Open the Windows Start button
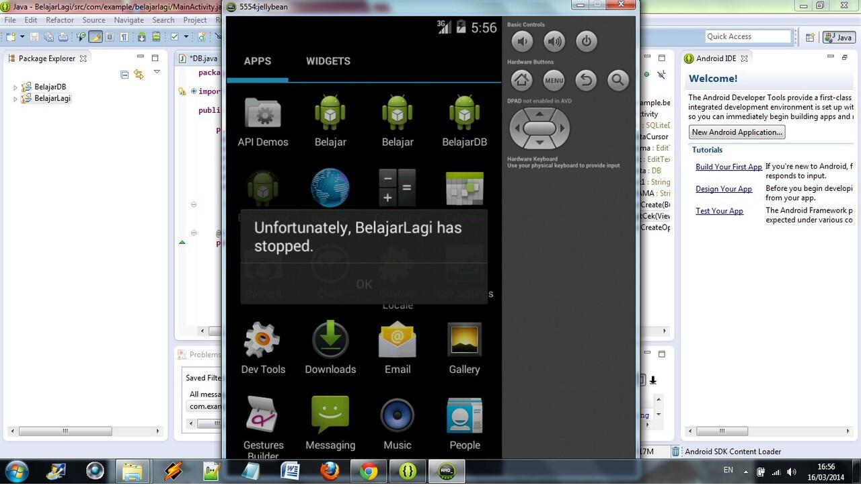 tap(16, 471)
